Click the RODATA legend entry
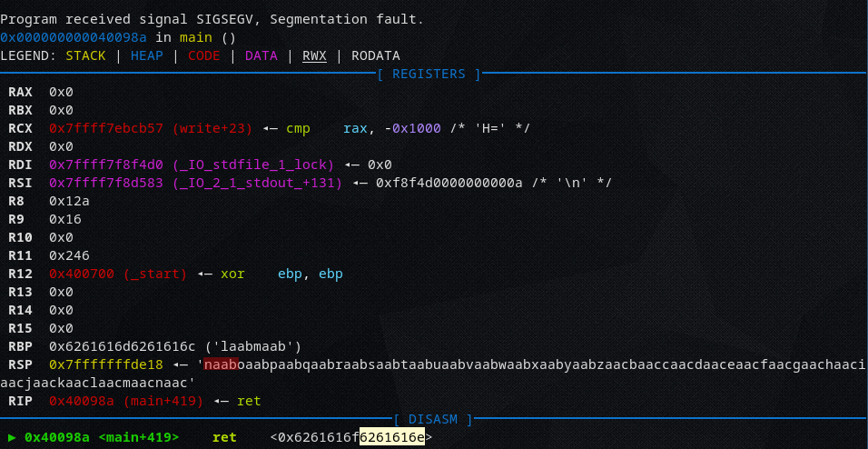The width and height of the screenshot is (868, 449). point(375,55)
